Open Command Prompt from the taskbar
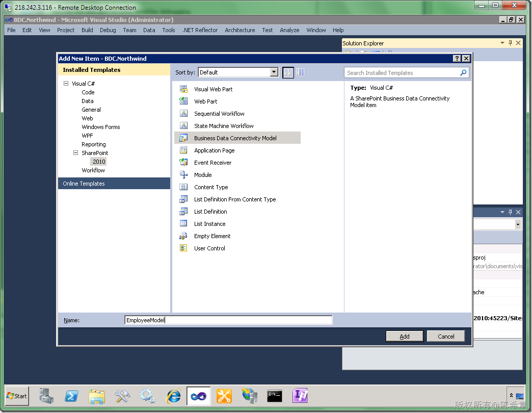 coord(275,396)
